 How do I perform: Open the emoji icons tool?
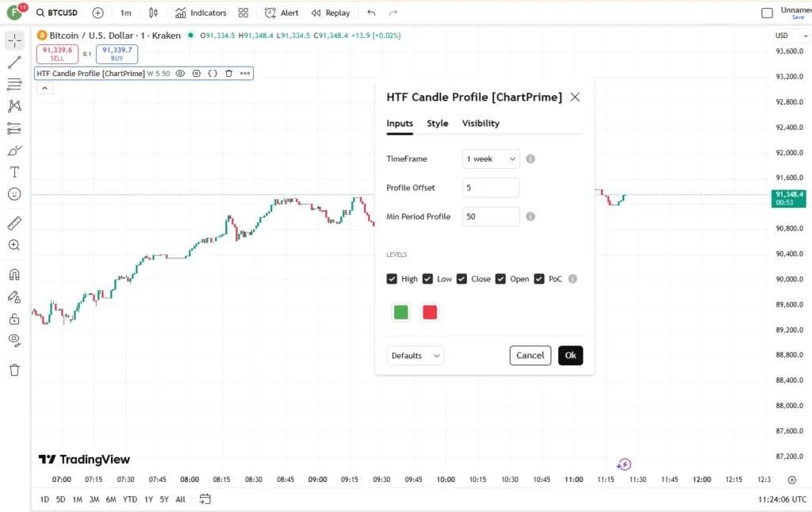[14, 194]
